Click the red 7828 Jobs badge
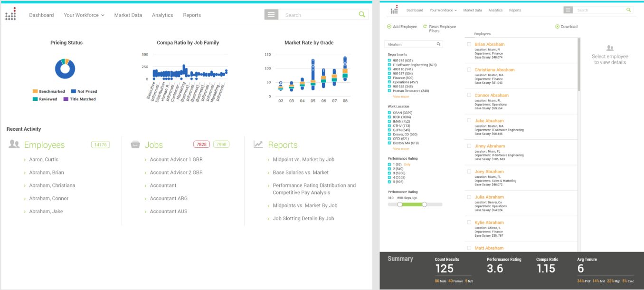The height and width of the screenshot is (290, 644). pos(201,145)
